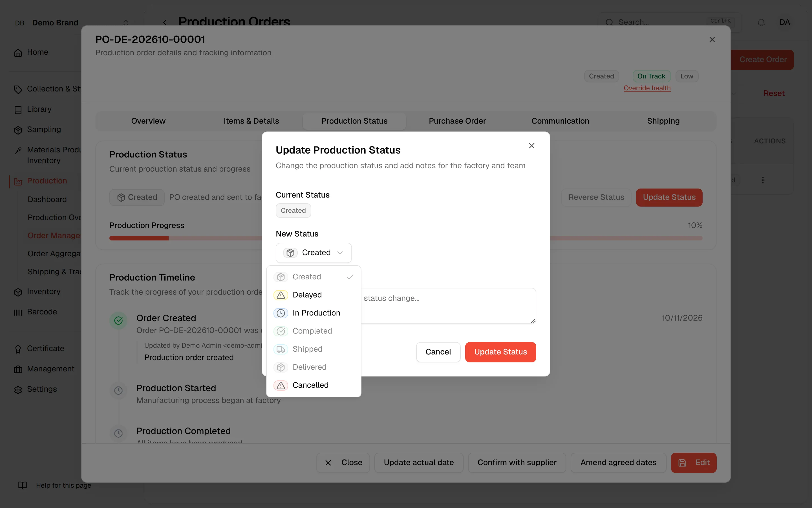The width and height of the screenshot is (812, 508).
Task: Choose In Production from dropdown list
Action: (314, 313)
